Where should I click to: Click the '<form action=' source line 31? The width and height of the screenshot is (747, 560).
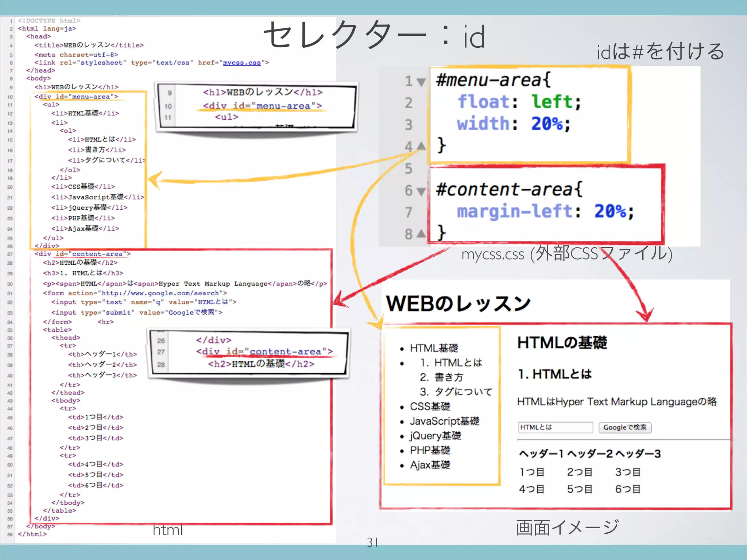[x=135, y=293]
